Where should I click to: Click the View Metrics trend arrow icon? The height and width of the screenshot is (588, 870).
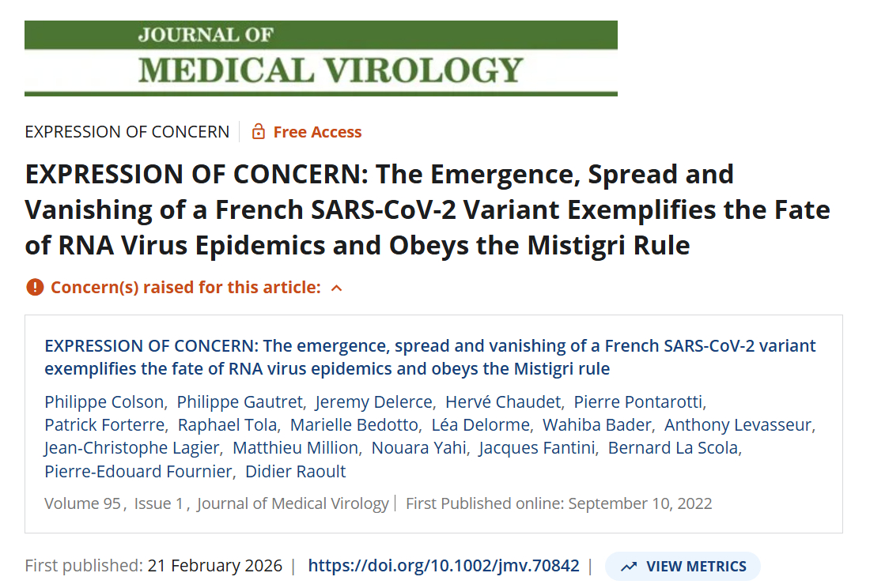629,567
